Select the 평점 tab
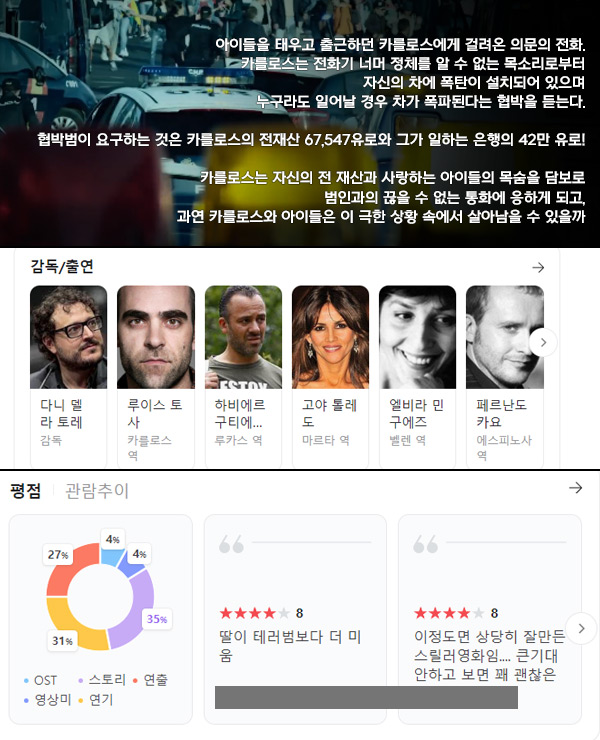The image size is (600, 740). 25,491
